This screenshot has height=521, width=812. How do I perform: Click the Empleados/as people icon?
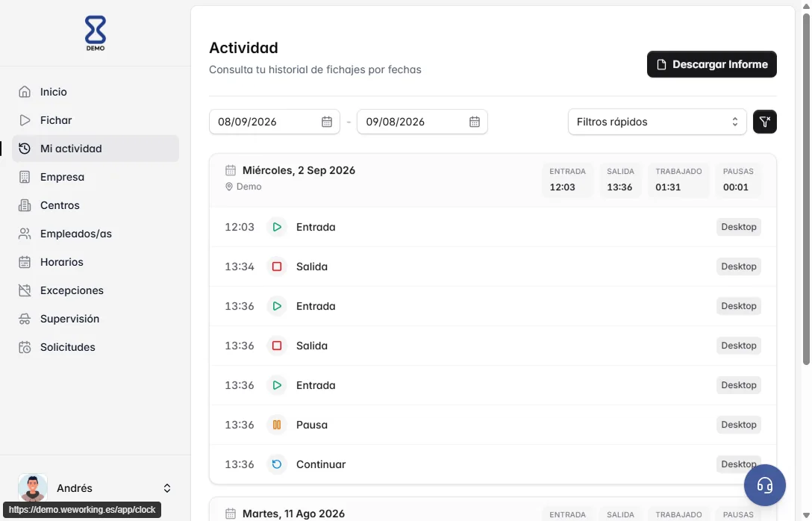click(x=25, y=234)
